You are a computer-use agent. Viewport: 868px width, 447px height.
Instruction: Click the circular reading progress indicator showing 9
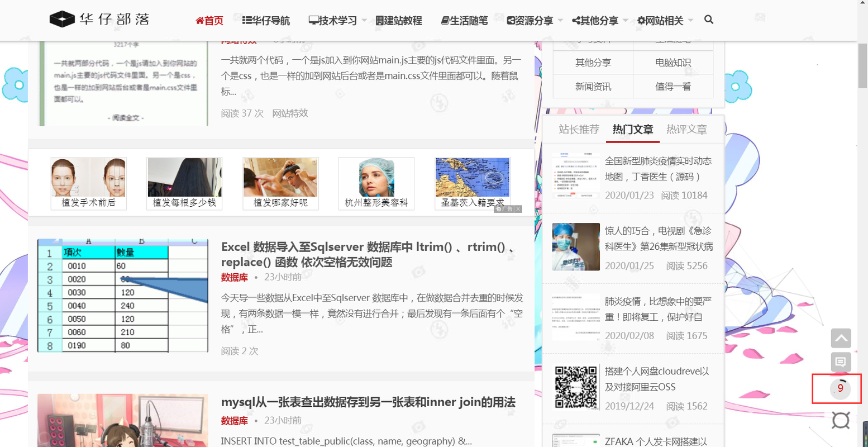point(841,388)
